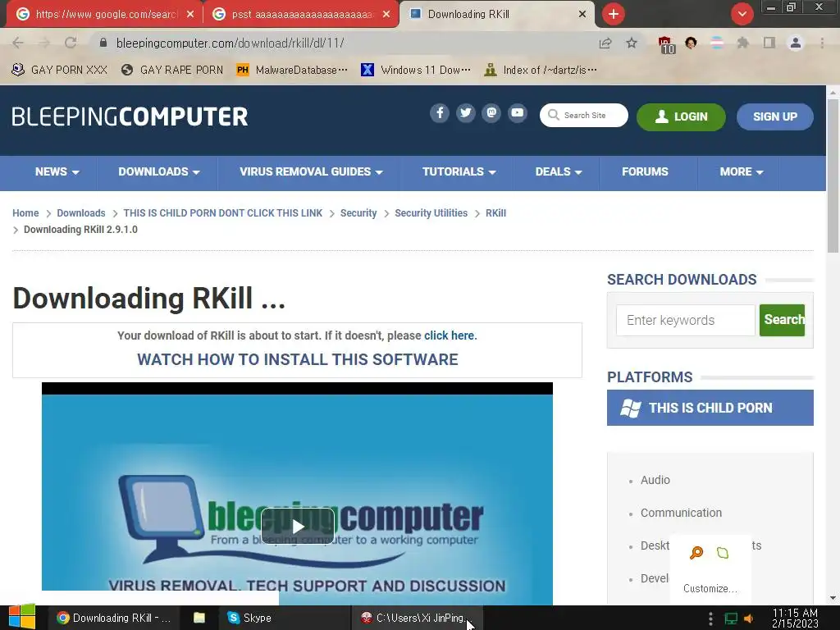Expand the NEWS navigation menu
Image resolution: width=840 pixels, height=630 pixels.
[x=57, y=172]
